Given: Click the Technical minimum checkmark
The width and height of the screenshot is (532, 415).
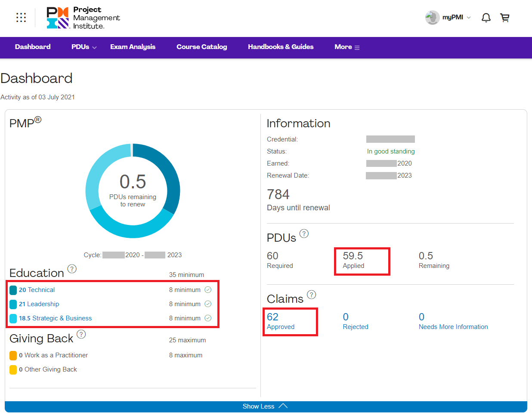Looking at the screenshot, I should [x=208, y=290].
